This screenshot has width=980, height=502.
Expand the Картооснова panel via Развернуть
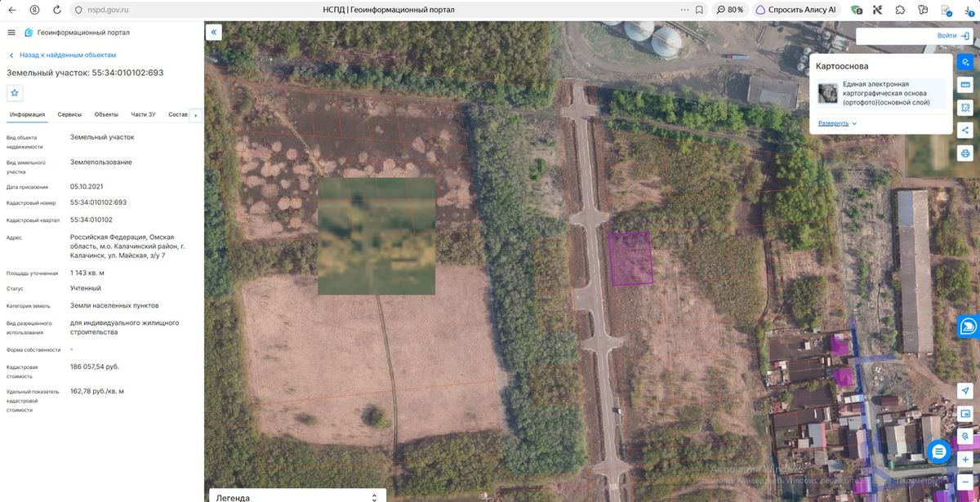tap(837, 123)
